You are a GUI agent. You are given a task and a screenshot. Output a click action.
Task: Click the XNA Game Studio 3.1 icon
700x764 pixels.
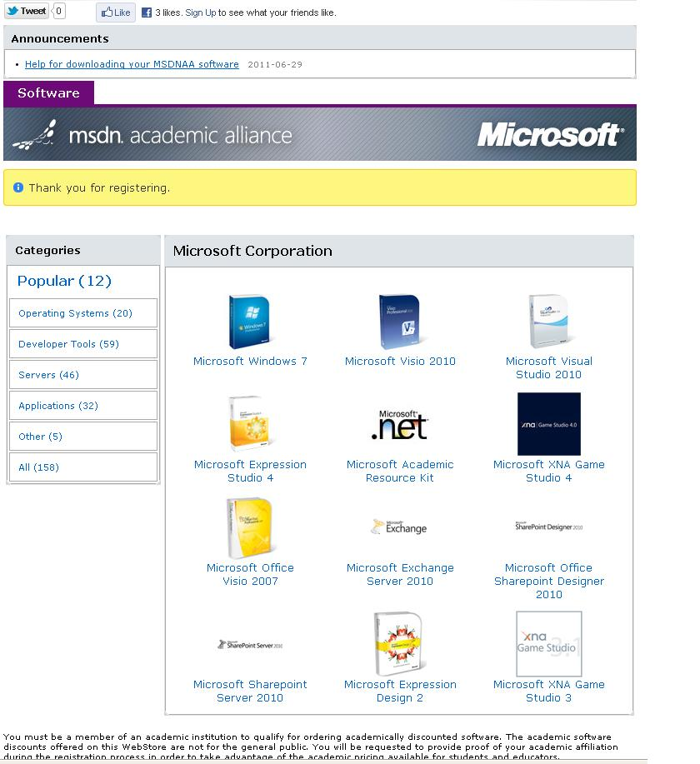[549, 644]
